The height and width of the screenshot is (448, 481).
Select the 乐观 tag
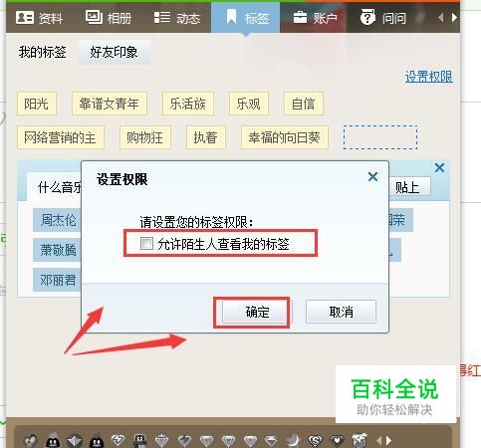tap(249, 104)
